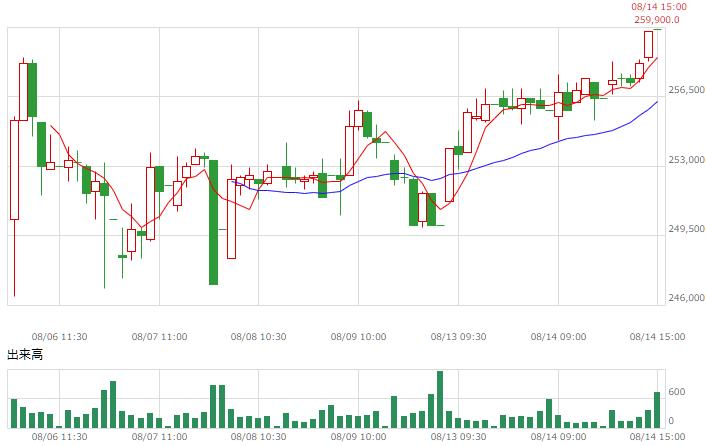Select 08/13 09:30 label under the price chart
The width and height of the screenshot is (706, 446).
[458, 337]
